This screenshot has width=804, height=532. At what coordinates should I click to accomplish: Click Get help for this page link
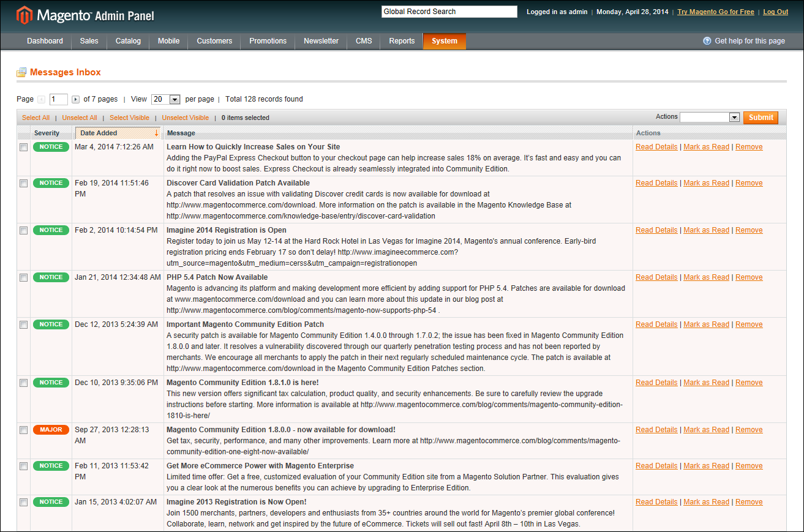(750, 41)
